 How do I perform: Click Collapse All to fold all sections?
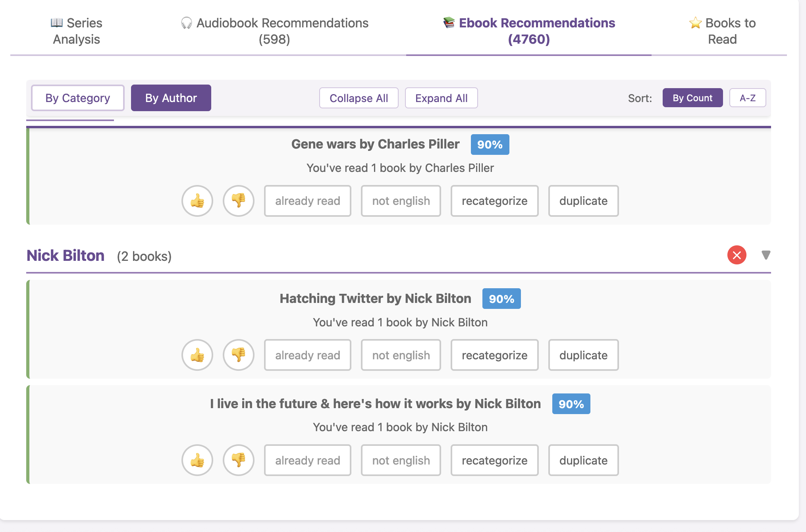click(x=359, y=98)
